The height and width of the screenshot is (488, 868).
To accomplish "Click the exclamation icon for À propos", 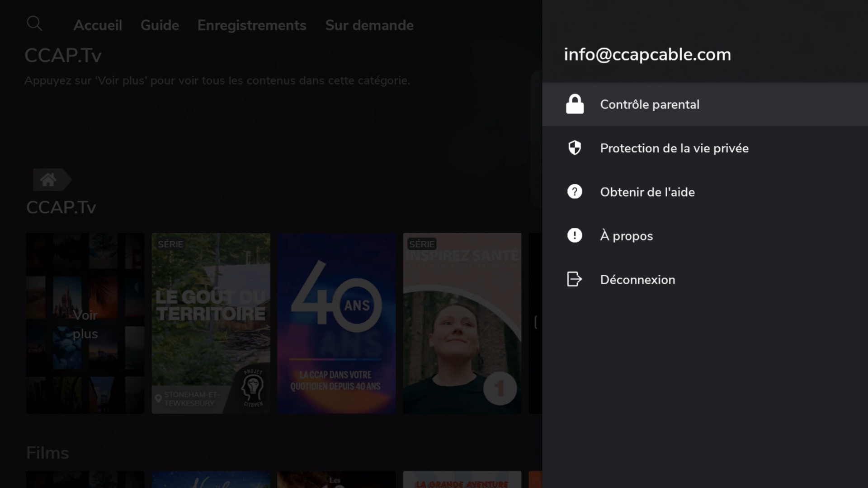I will [575, 235].
